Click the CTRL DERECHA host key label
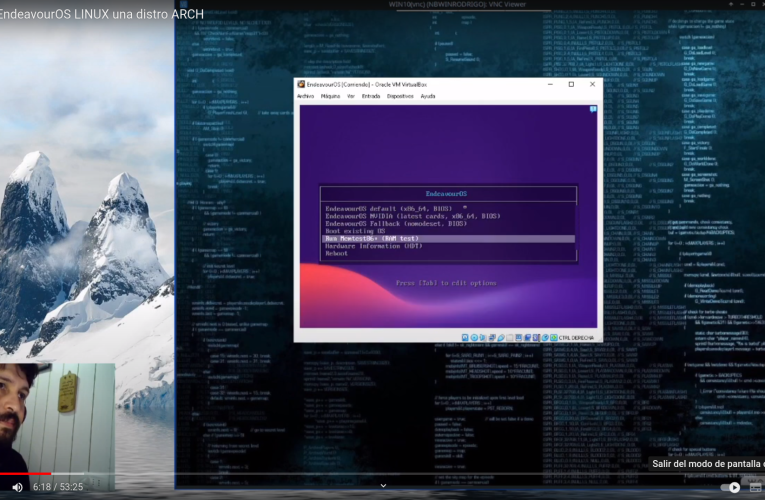Screen dimensions: 765x500 (576, 338)
